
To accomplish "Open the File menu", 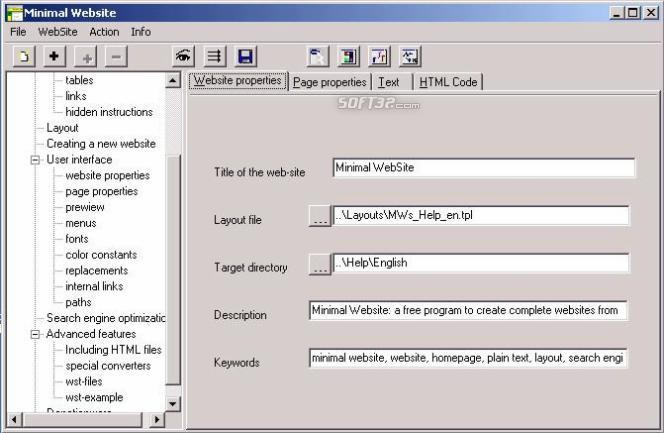I will pos(18,32).
